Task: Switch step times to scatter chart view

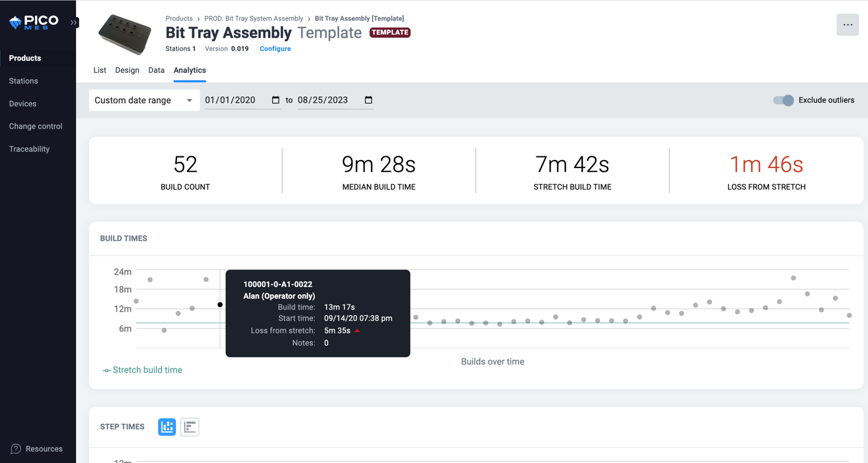Action: pyautogui.click(x=167, y=427)
